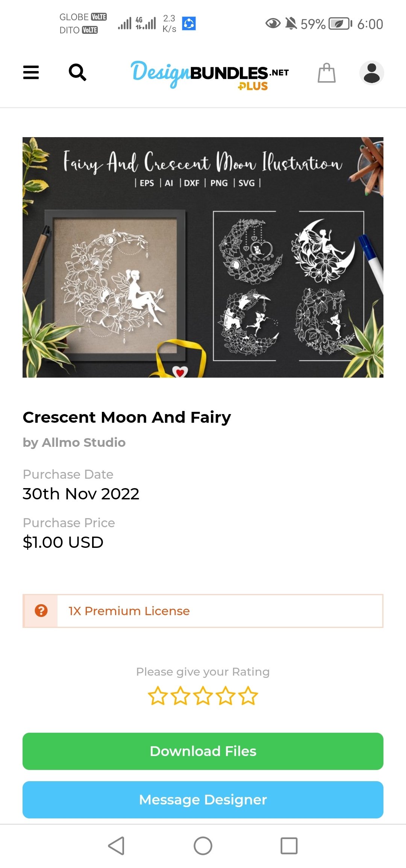The image size is (406, 868).
Task: Set rating to two stars
Action: 180,696
